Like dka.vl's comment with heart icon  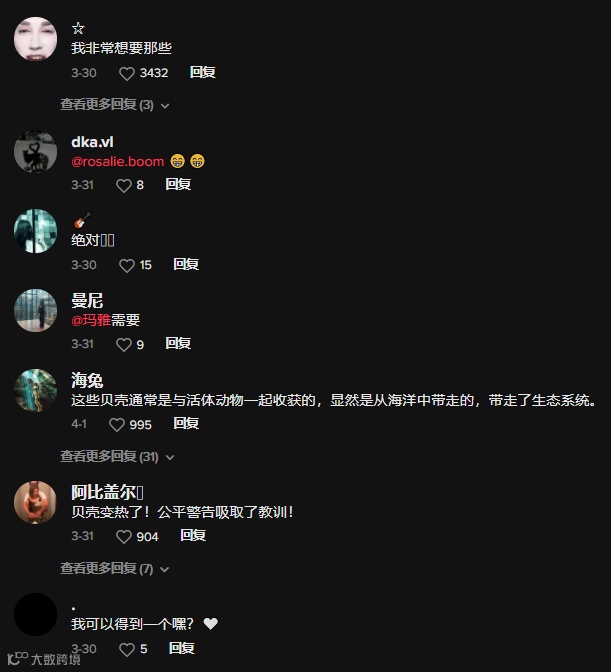click(124, 186)
